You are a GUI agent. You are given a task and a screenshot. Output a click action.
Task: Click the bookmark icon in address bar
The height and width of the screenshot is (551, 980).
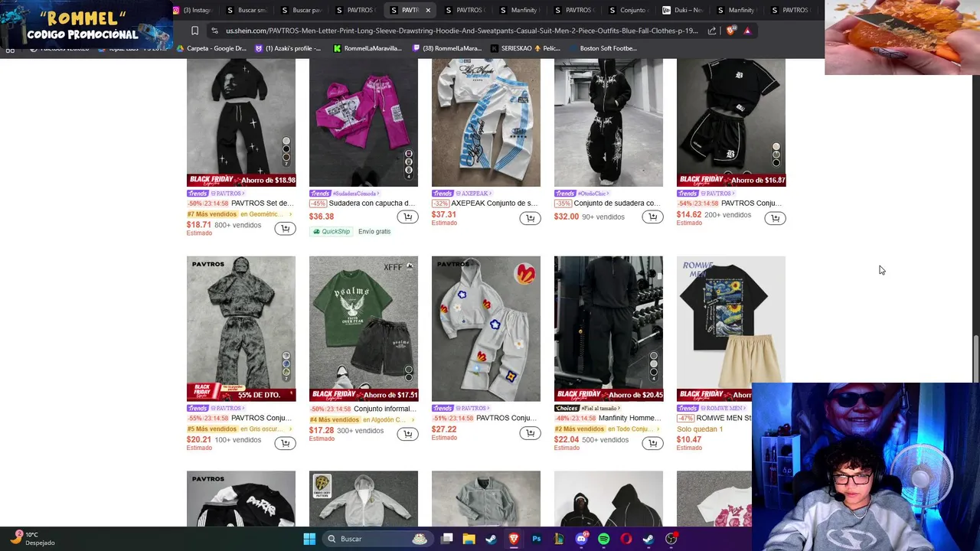point(194,31)
